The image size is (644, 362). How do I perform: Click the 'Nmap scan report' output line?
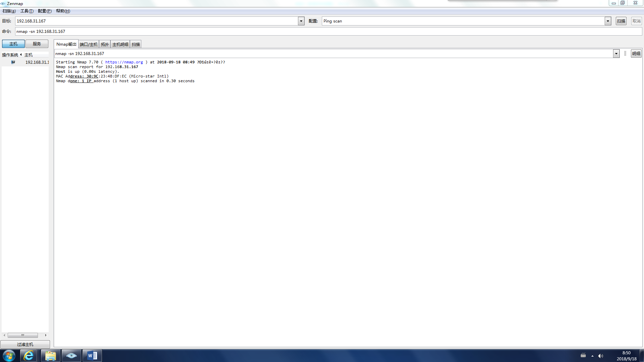click(97, 67)
